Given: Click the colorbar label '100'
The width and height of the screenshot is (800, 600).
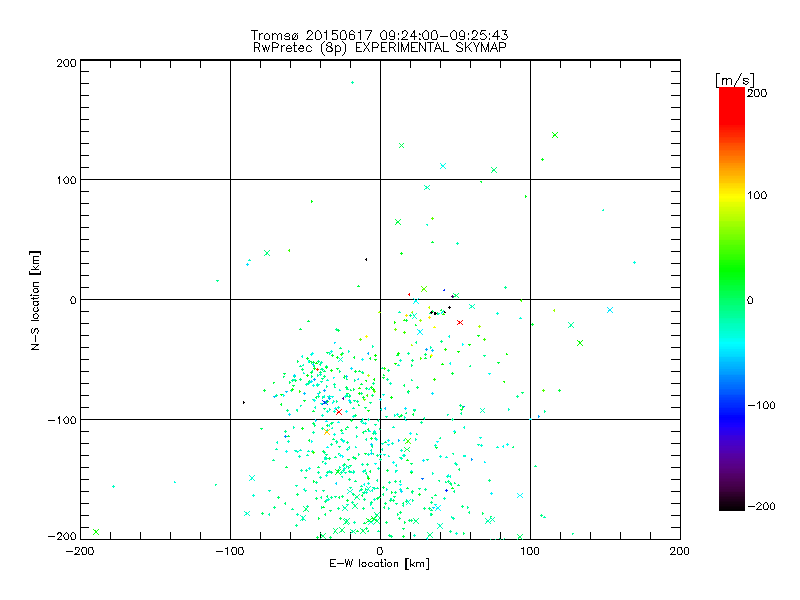Looking at the screenshot, I should tap(757, 195).
